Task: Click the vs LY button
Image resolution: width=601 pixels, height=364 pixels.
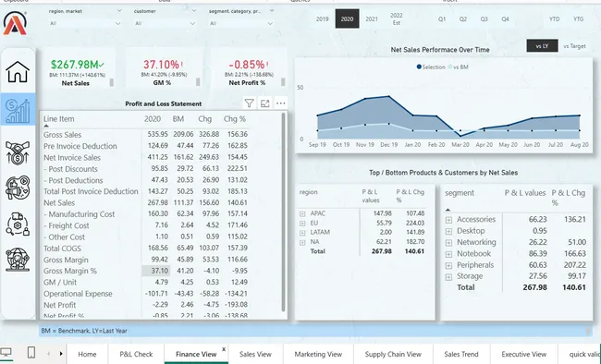Action: [x=542, y=46]
